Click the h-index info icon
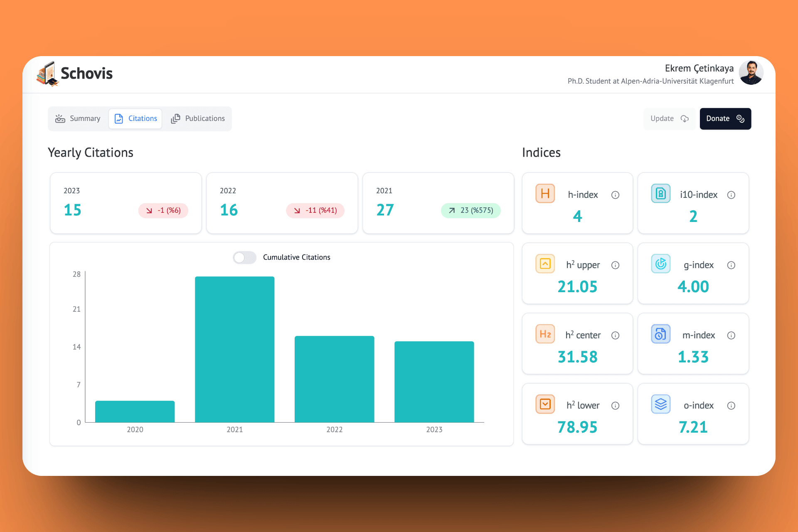The width and height of the screenshot is (798, 532). [615, 195]
